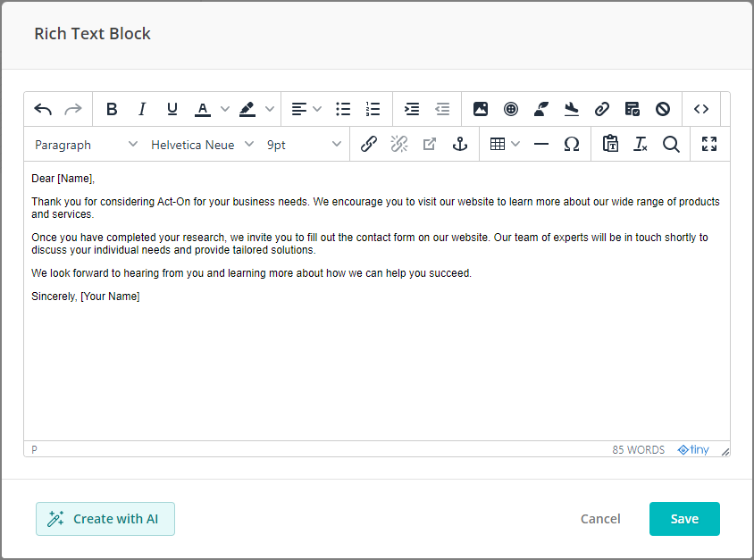Click the open link icon
Viewport: 754px width, 560px height.
(x=430, y=144)
